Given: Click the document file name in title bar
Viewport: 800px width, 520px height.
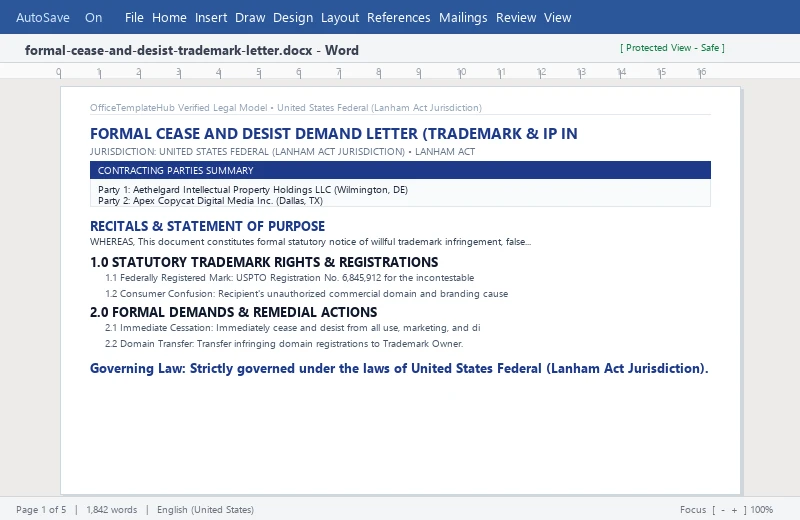Looking at the screenshot, I should pyautogui.click(x=191, y=50).
